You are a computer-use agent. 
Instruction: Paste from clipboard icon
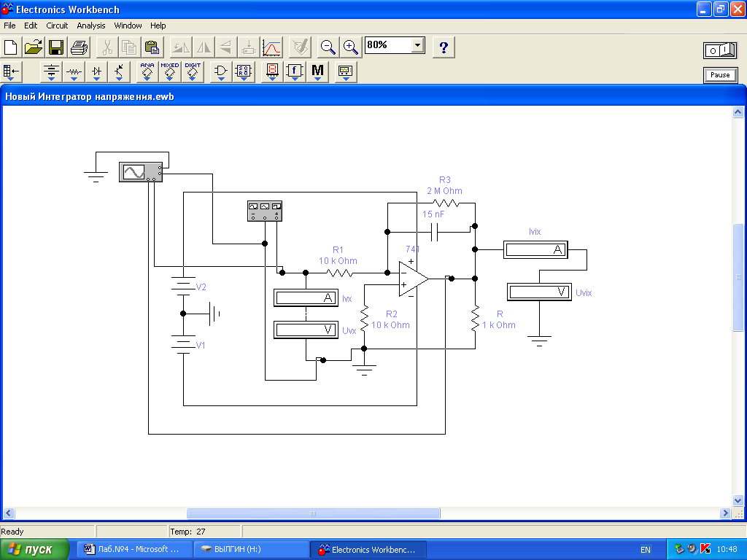[152, 47]
